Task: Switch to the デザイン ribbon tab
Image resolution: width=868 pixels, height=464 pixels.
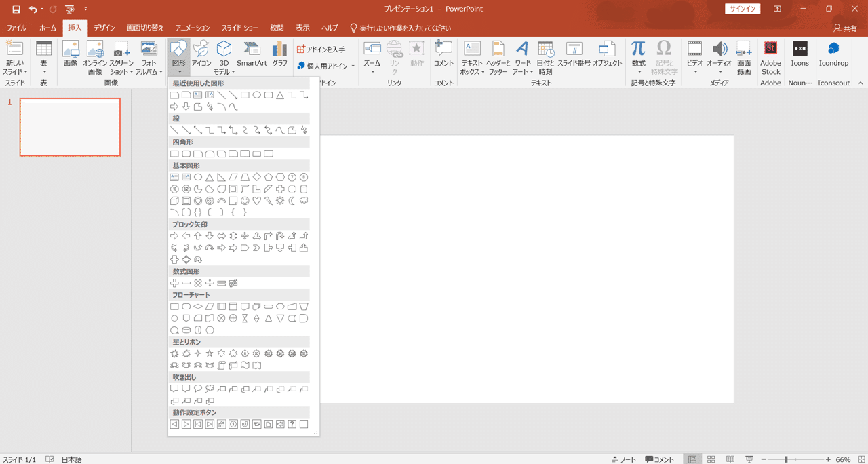Action: pos(104,28)
